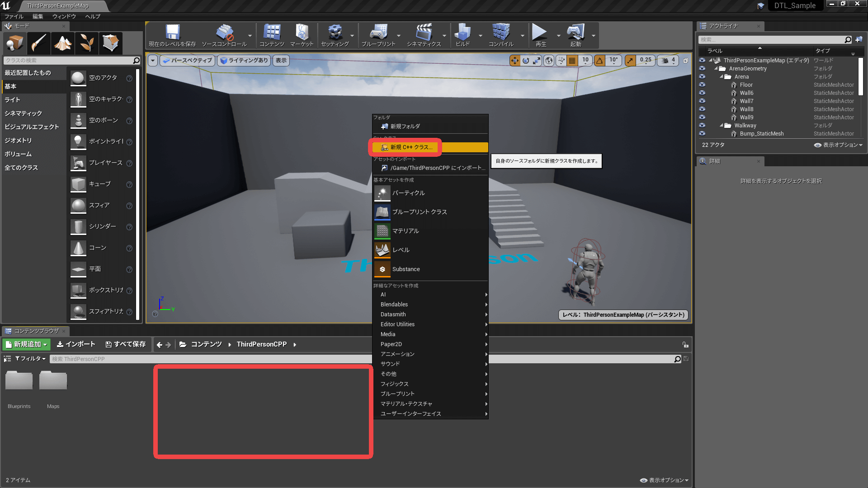Select the Foliage mode plant icon

[87, 43]
